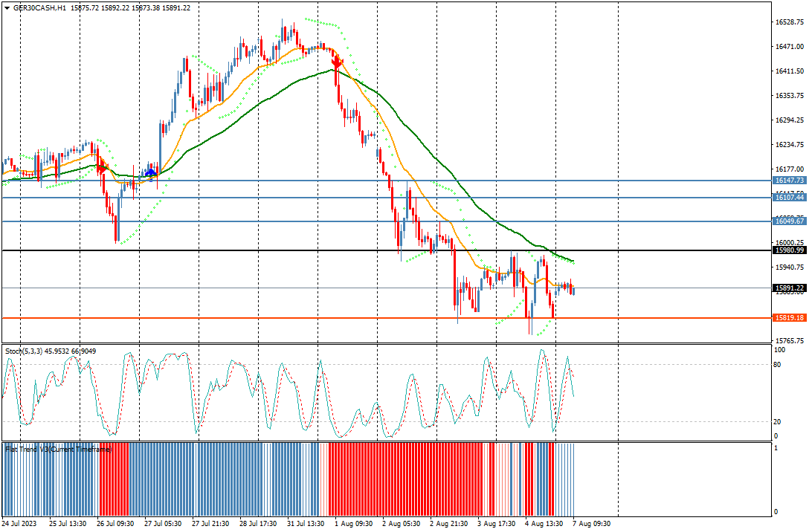Click the 27 Jul 21:30 time label
809x532 pixels.
[210, 523]
